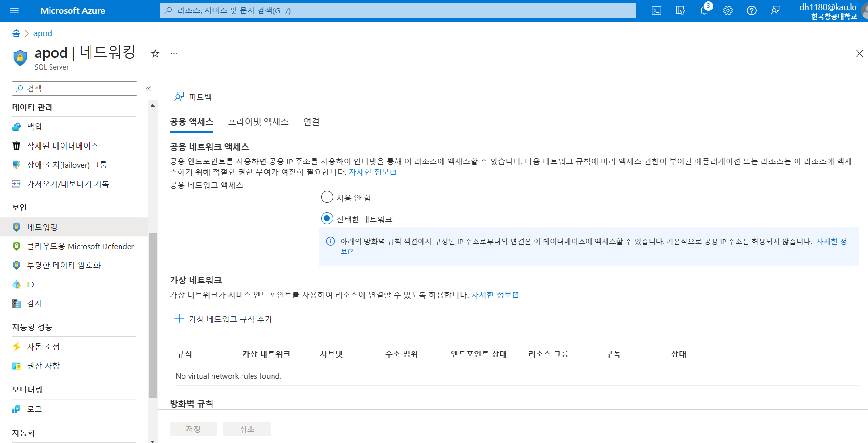
Task: Select 사용 안 함 radio button
Action: pos(327,197)
